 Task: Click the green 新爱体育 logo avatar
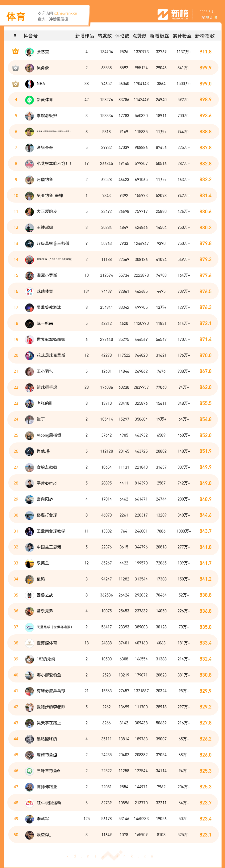30,100
